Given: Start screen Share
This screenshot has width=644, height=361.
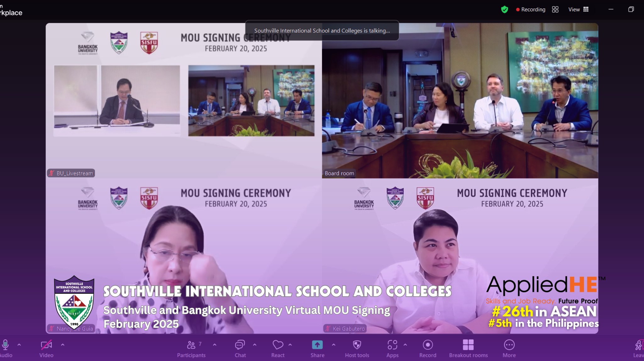Looking at the screenshot, I should tap(317, 348).
